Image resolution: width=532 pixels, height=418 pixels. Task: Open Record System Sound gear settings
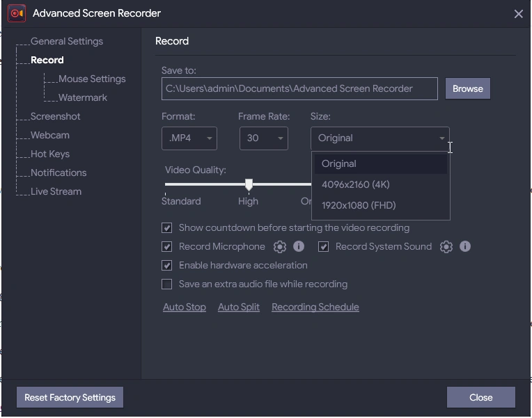point(446,246)
